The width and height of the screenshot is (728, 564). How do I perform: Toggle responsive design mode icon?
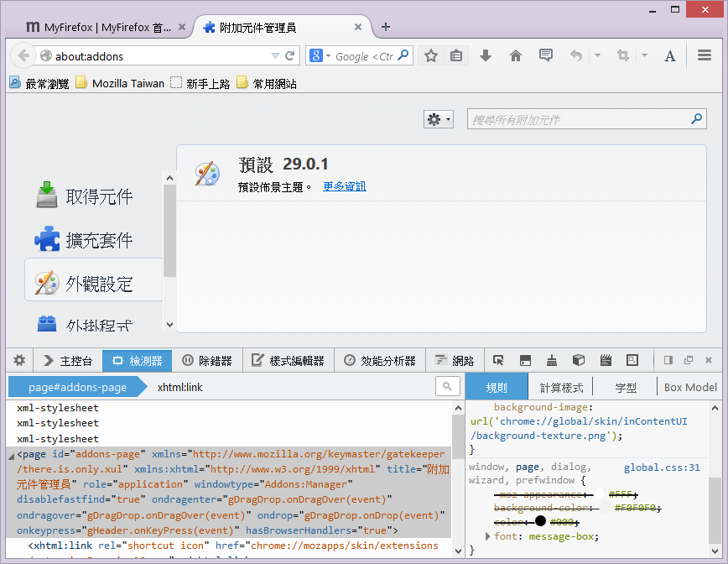tap(632, 361)
